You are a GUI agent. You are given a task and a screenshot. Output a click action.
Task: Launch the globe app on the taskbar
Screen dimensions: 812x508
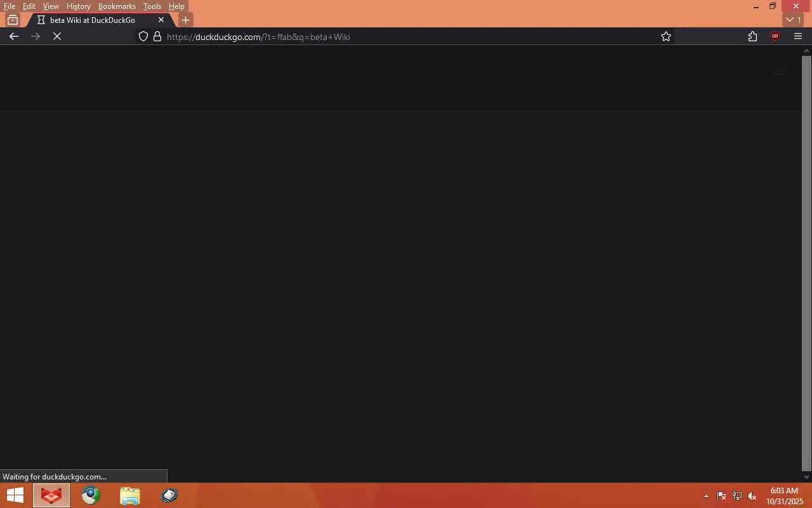(x=91, y=496)
